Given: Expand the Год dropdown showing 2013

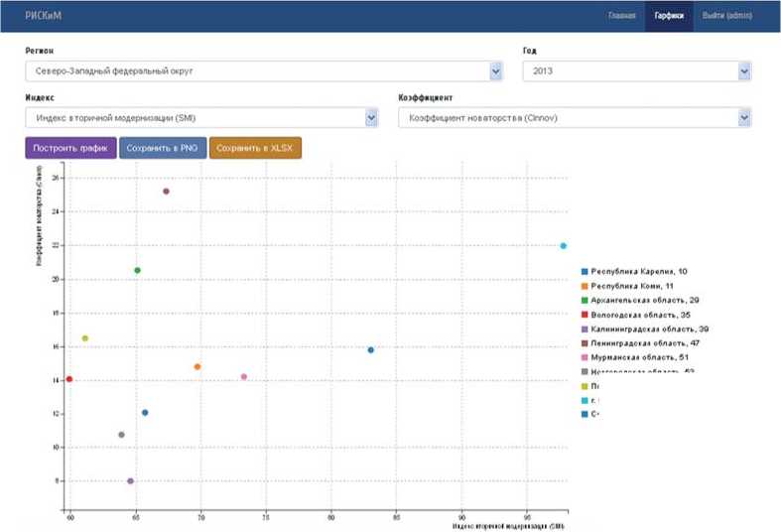Looking at the screenshot, I should [x=635, y=71].
